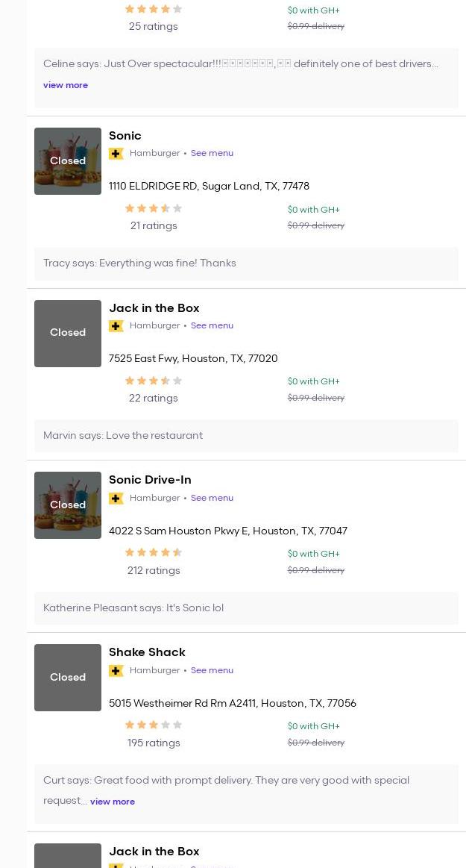This screenshot has width=466, height=868.
Task: Open See menu for Sonic Drive-In
Action: tap(212, 499)
